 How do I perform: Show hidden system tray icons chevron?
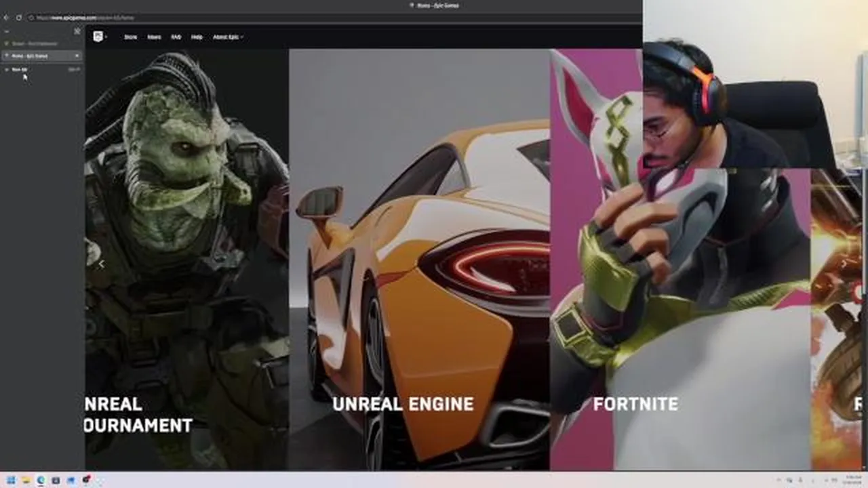click(x=780, y=480)
